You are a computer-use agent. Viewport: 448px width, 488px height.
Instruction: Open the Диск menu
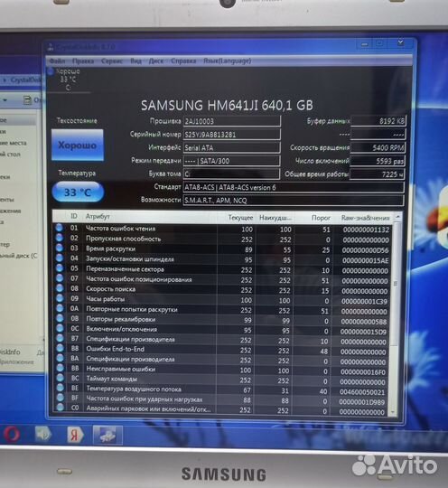[156, 61]
